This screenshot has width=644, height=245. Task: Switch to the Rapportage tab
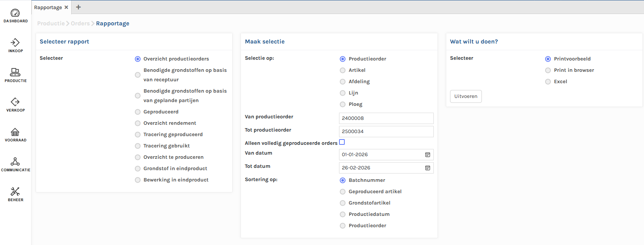[48, 7]
